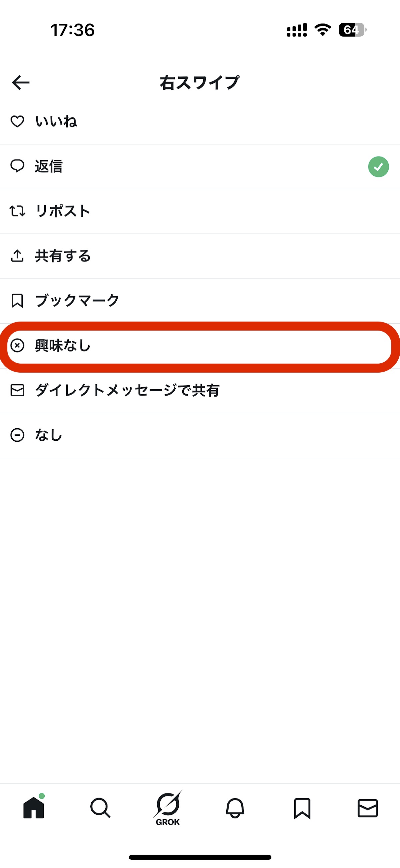Viewport: 400px width, 868px height.
Task: Open the Notifications bell tab
Action: tap(235, 807)
